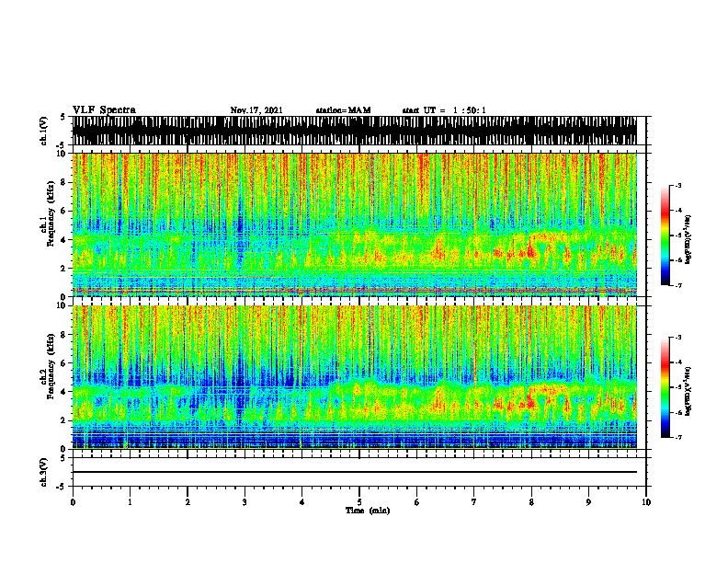Click the ch.2 spectrogram color scale bar
The width and height of the screenshot is (728, 563).
click(x=665, y=387)
